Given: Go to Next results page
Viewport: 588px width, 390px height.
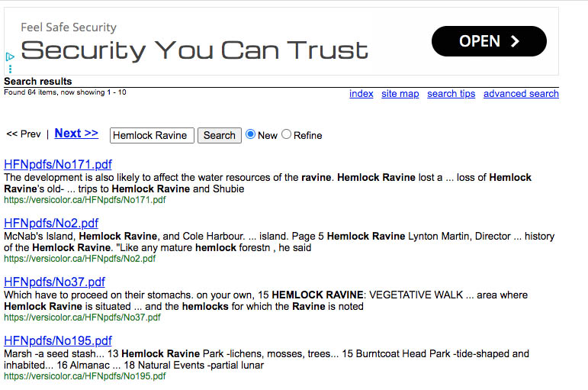Looking at the screenshot, I should coord(76,133).
